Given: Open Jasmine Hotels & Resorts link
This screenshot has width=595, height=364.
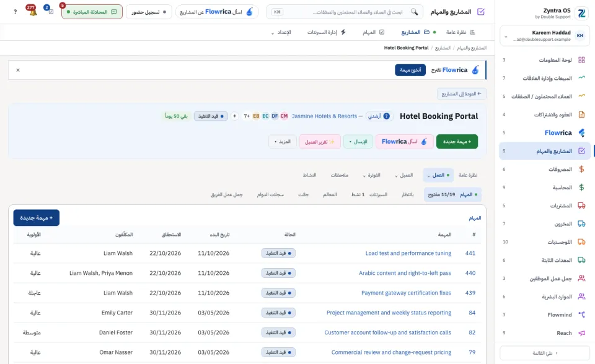Looking at the screenshot, I should (324, 116).
